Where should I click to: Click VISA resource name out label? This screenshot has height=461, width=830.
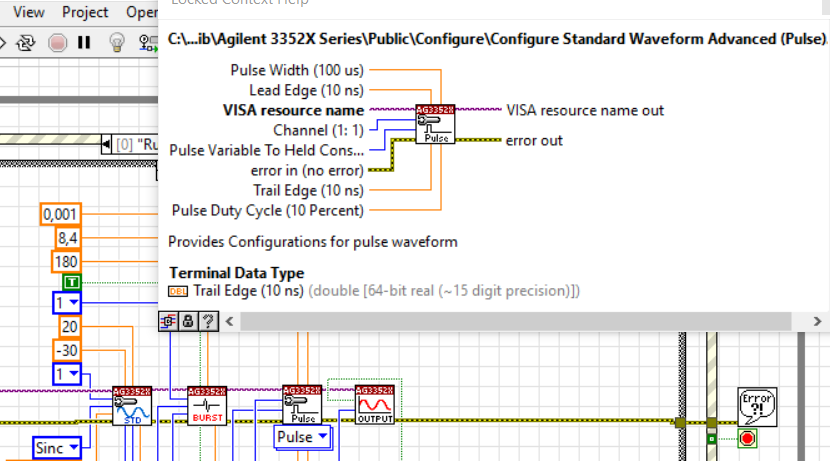click(585, 111)
